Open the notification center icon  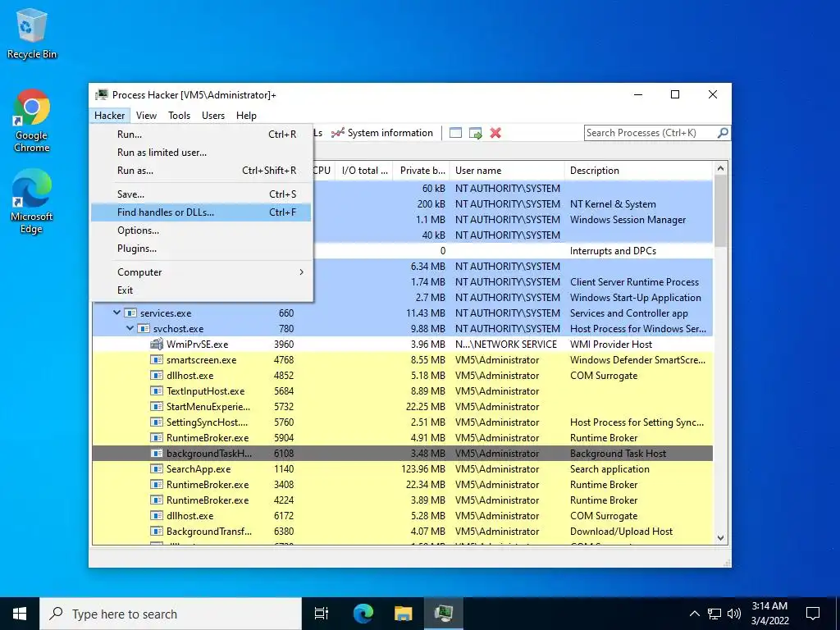[813, 614]
